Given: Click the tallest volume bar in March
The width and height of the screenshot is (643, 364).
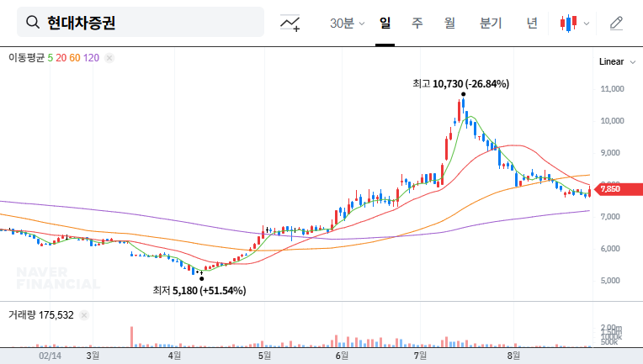Looking at the screenshot, I should [x=131, y=336].
